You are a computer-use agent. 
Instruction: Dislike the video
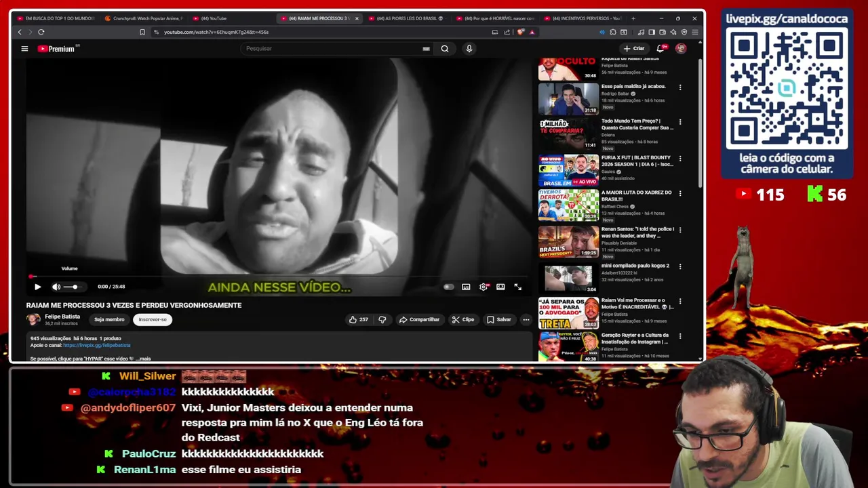pyautogui.click(x=382, y=320)
